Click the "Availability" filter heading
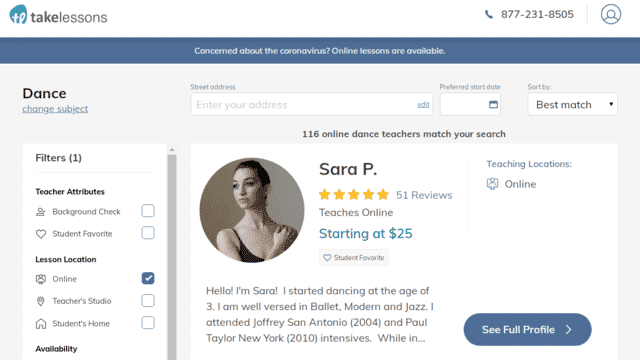The image size is (640, 360). click(x=56, y=349)
